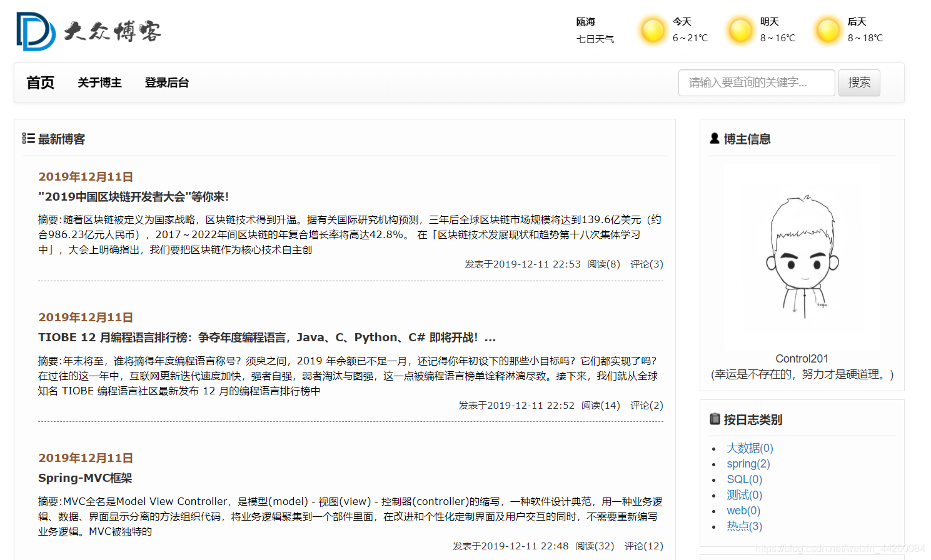Select the 测试(0) category
931x560 pixels.
(x=745, y=495)
